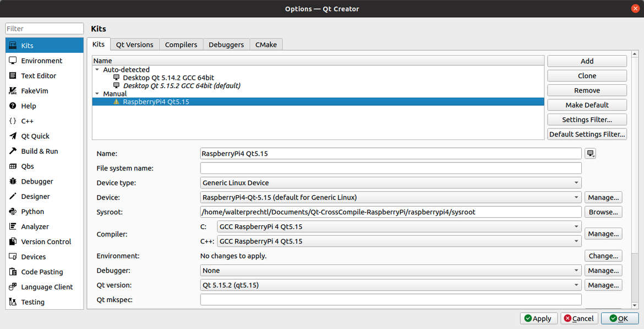Click the kit Name input field
The height and width of the screenshot is (329, 644).
(x=391, y=153)
